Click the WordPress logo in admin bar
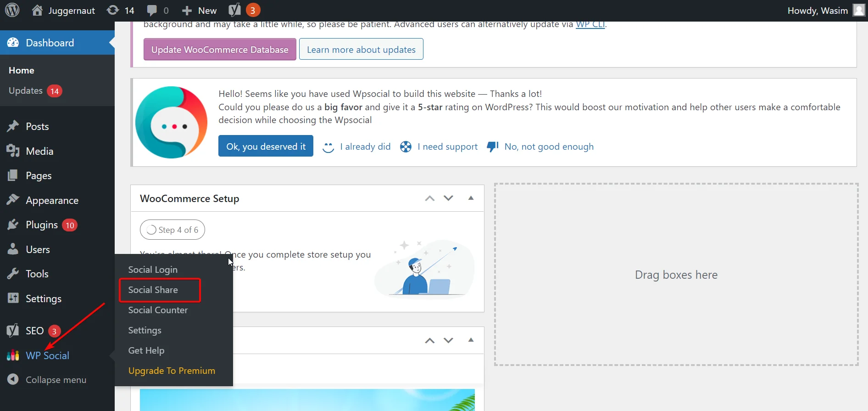The width and height of the screenshot is (868, 411). (12, 10)
